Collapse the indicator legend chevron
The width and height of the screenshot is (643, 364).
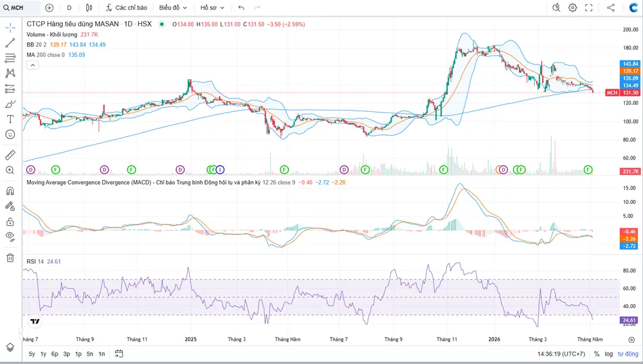tap(33, 65)
